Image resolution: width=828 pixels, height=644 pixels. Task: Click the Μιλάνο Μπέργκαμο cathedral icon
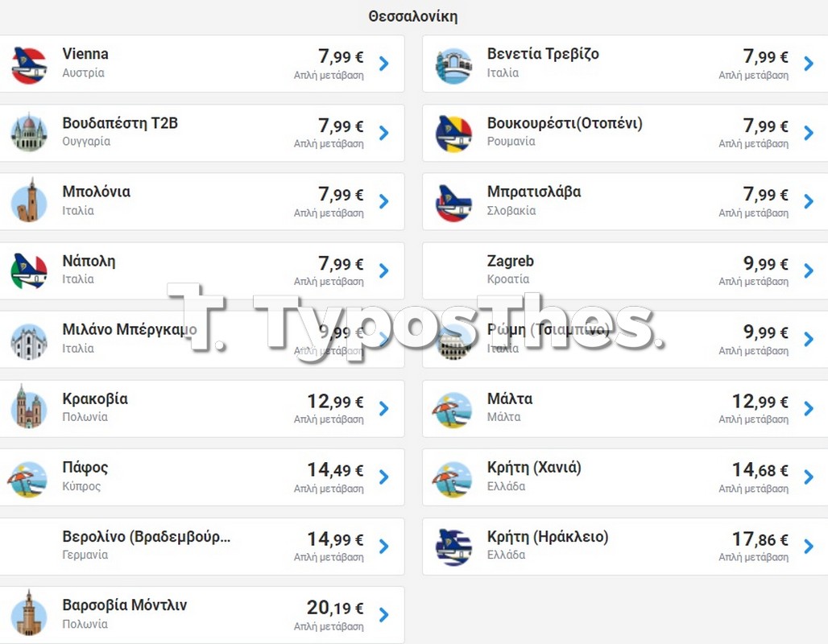click(29, 341)
